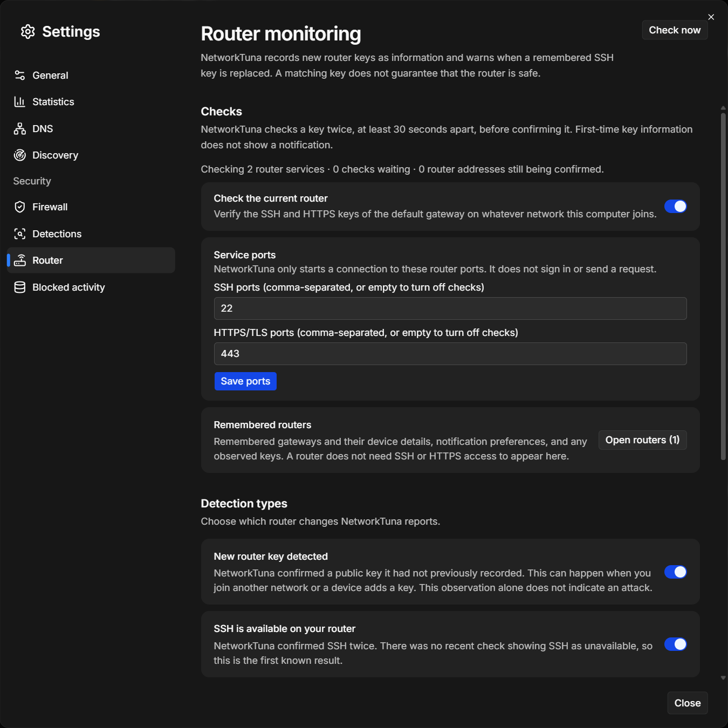Focus the HTTPS/TLS ports input field

(x=450, y=354)
